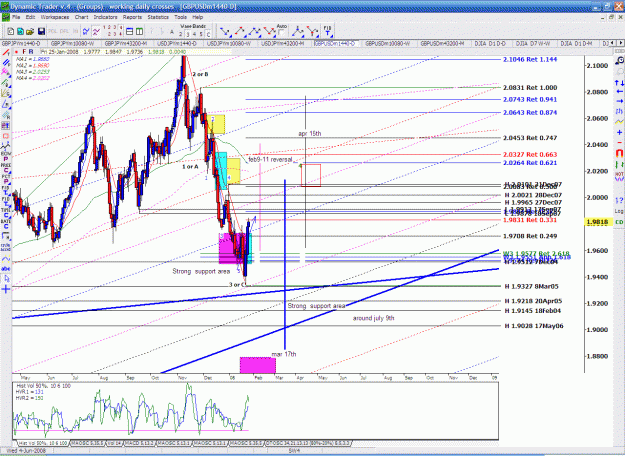The width and height of the screenshot is (625, 456).
Task: Click the save floppy disk icon
Action: coord(41,31)
